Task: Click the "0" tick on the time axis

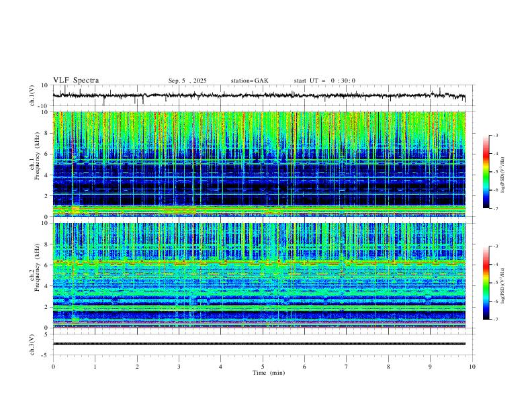Action: 53,367
